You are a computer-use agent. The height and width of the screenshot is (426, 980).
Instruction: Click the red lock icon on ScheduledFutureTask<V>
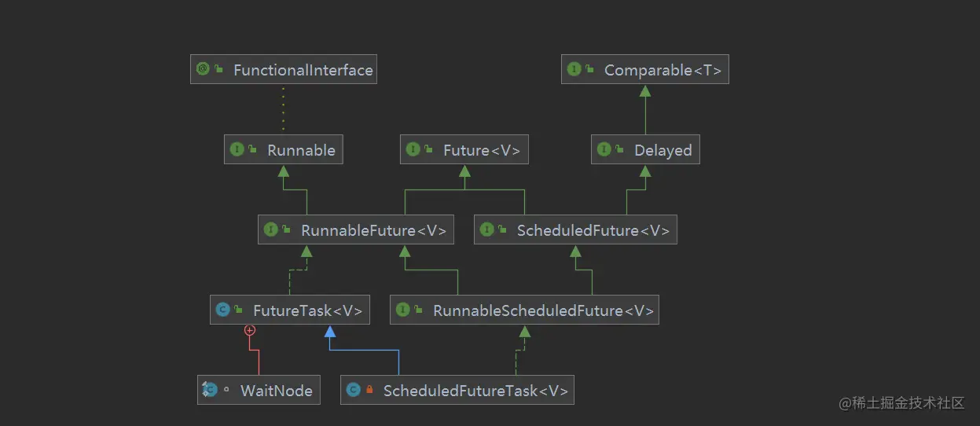pos(369,390)
